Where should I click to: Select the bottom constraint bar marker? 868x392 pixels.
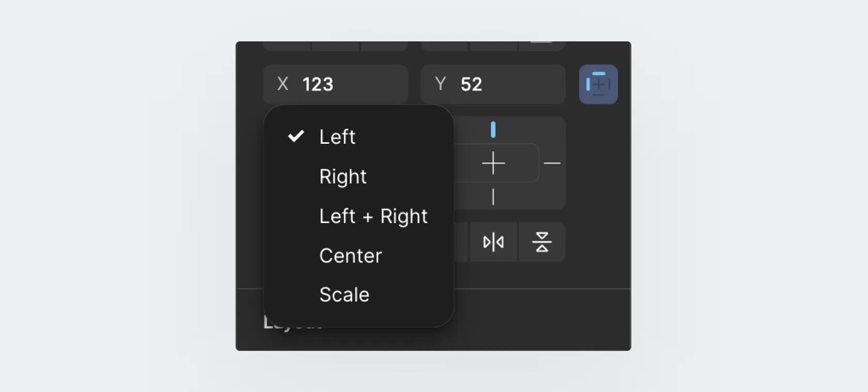click(493, 197)
